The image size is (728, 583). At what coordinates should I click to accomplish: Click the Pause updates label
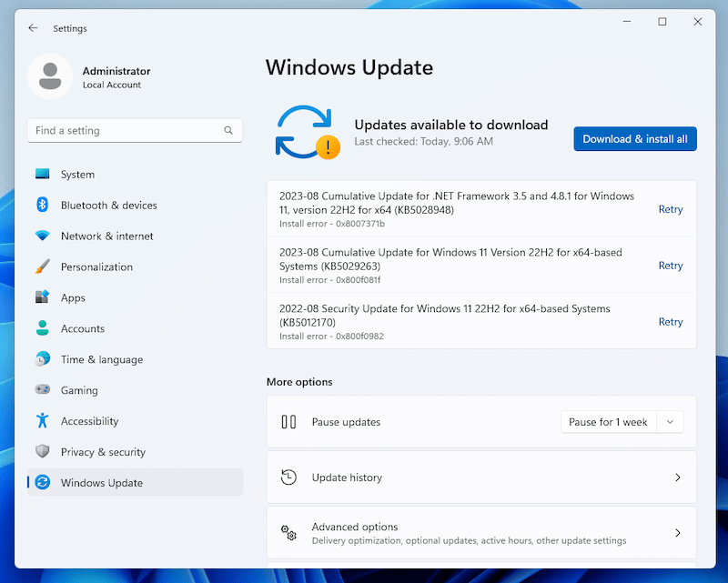click(x=346, y=422)
